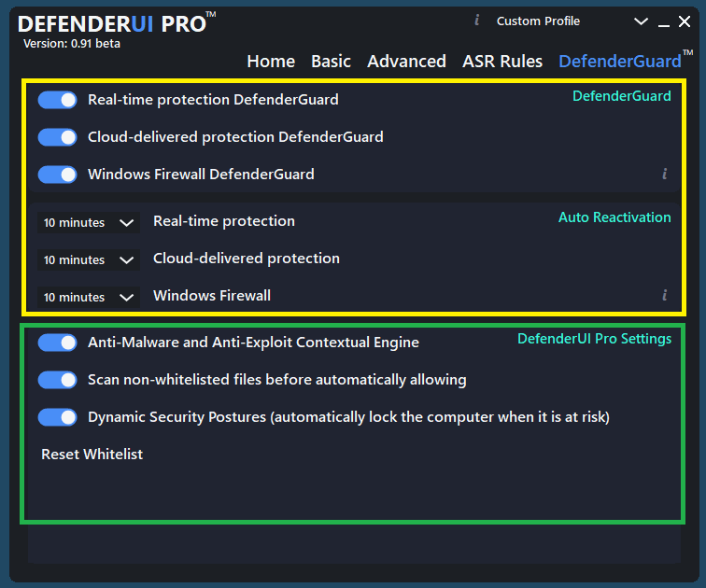Viewport: 706px width, 588px height.
Task: Disable Cloud-delivered protection DefenderGuard
Action: 58,137
